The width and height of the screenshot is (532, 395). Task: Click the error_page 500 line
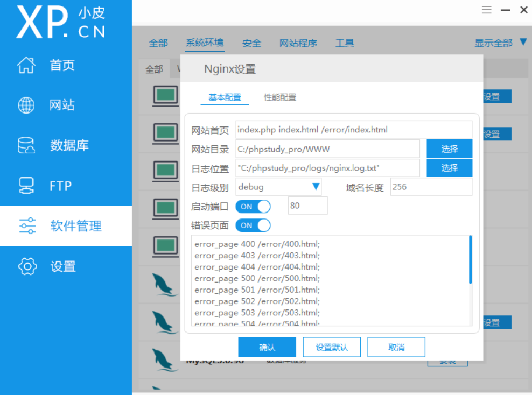coord(257,278)
